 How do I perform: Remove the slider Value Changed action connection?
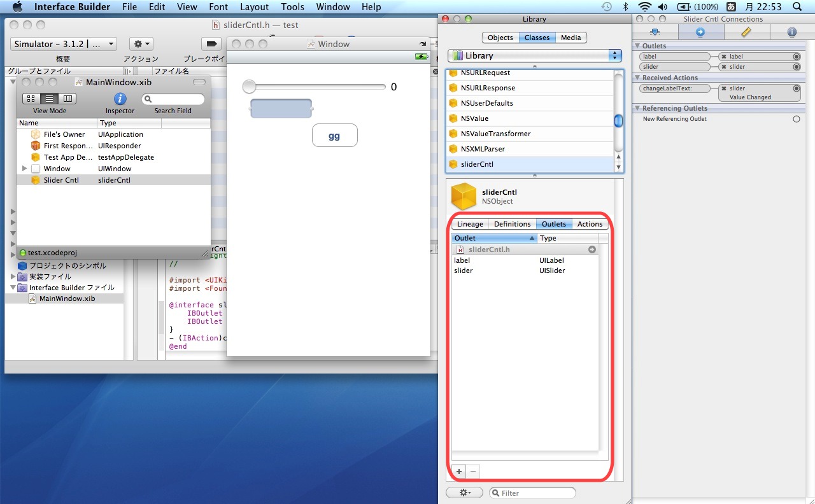[724, 88]
